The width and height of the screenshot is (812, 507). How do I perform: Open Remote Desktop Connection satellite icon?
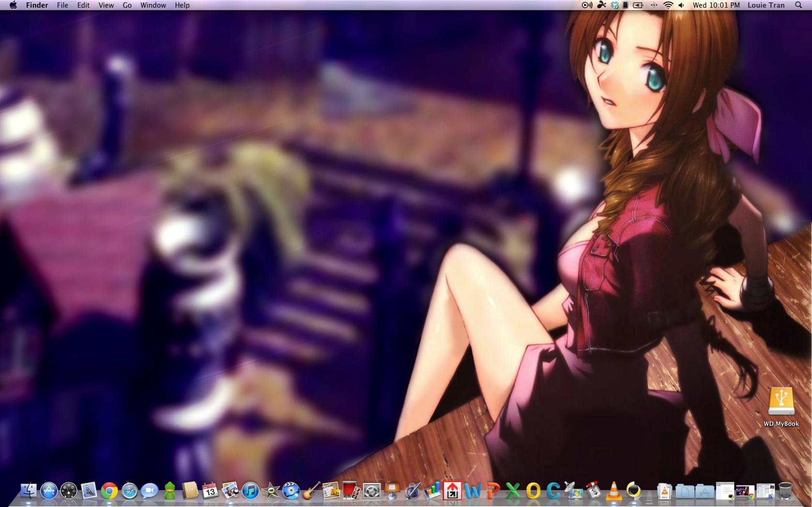[x=574, y=491]
